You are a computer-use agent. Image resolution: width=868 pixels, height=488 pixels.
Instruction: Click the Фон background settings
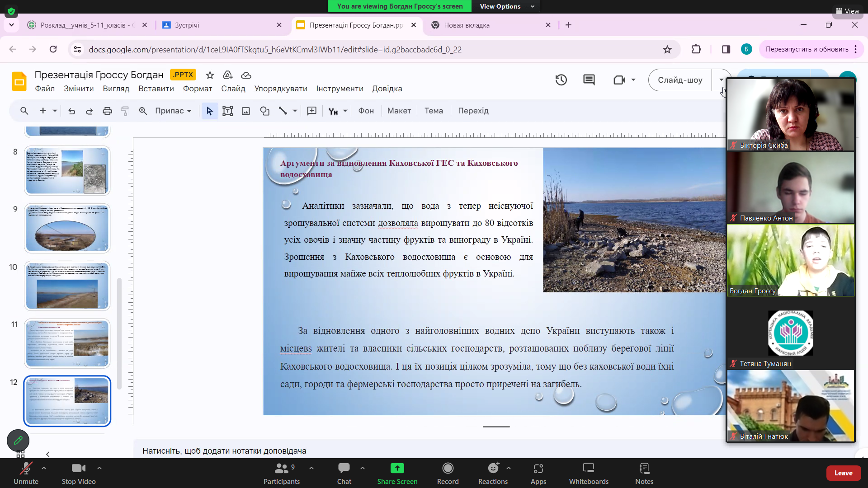366,111
